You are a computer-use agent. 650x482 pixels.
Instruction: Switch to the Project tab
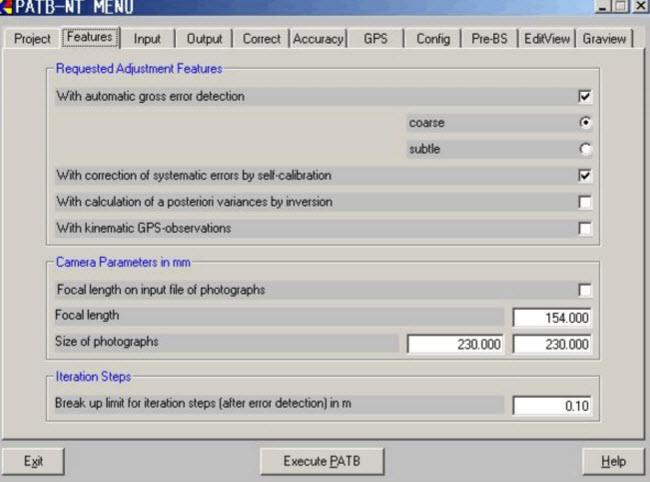pyautogui.click(x=32, y=39)
